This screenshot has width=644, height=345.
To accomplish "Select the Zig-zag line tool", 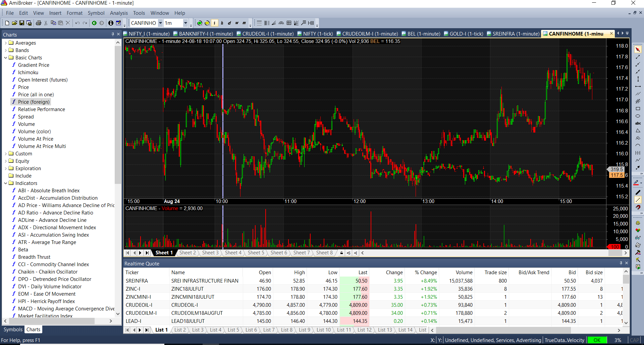I will coord(638,160).
